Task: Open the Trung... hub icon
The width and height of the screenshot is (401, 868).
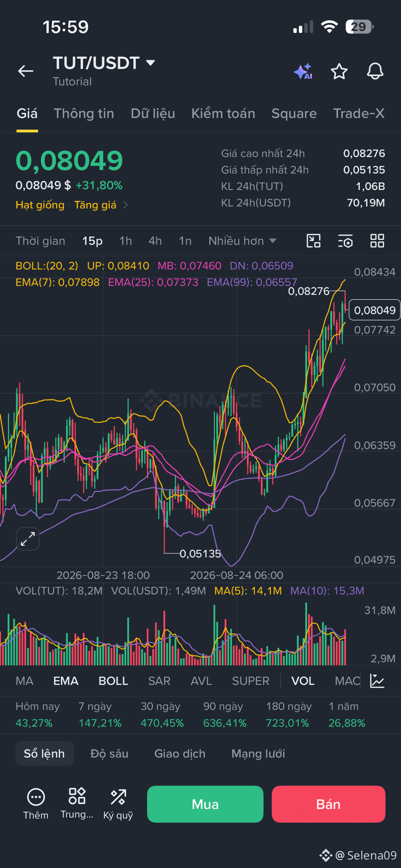Action: point(77,804)
